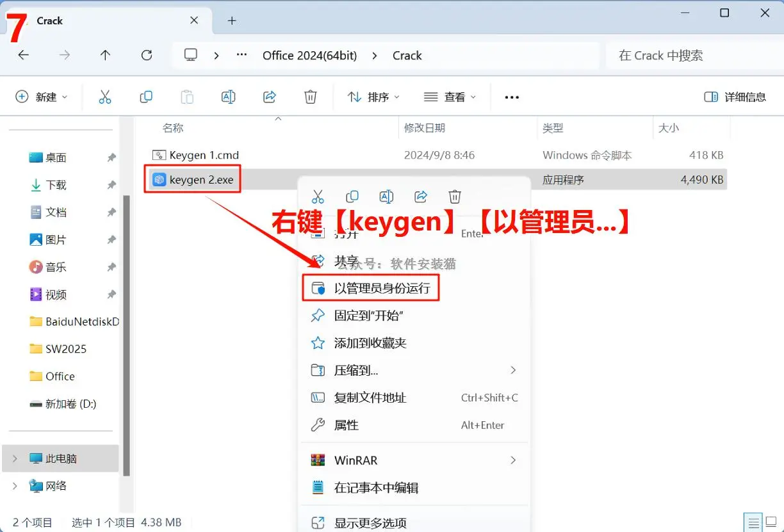The height and width of the screenshot is (532, 784).
Task: Share keygen 2.exe via context menu share icon
Action: point(421,197)
